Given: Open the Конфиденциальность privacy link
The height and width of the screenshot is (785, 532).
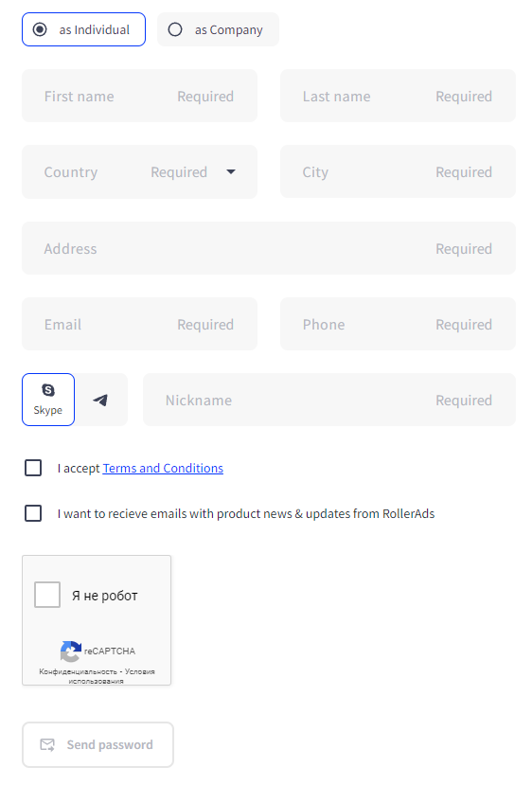Looking at the screenshot, I should (78, 671).
